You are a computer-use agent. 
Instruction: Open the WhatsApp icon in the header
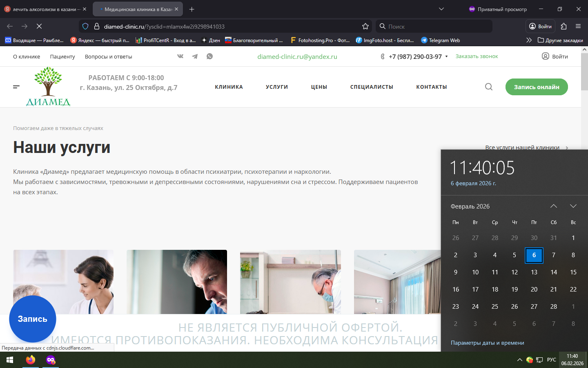(209, 56)
